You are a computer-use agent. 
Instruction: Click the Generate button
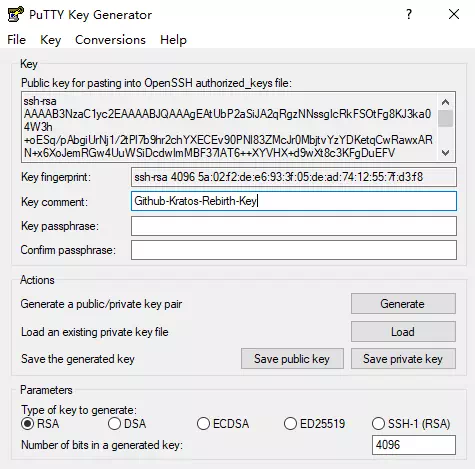click(x=403, y=304)
